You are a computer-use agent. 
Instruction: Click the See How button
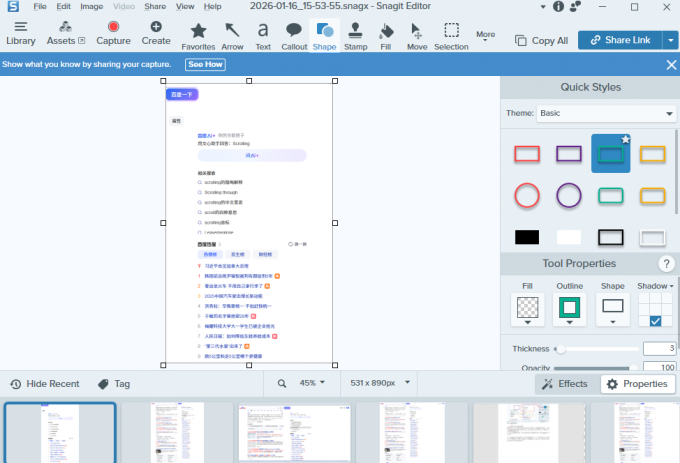[x=206, y=64]
